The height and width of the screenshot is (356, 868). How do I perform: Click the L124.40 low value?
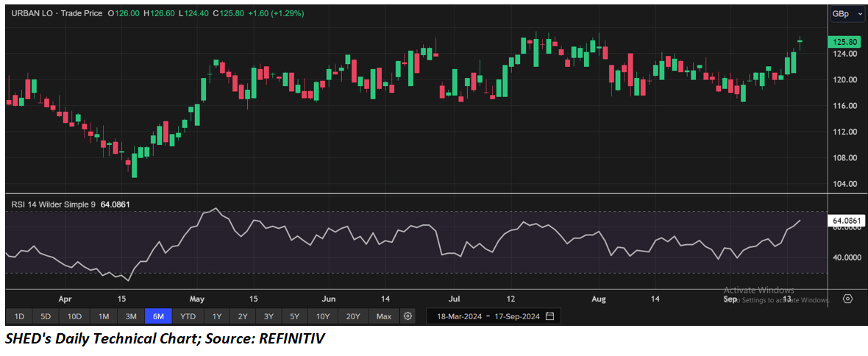[195, 13]
